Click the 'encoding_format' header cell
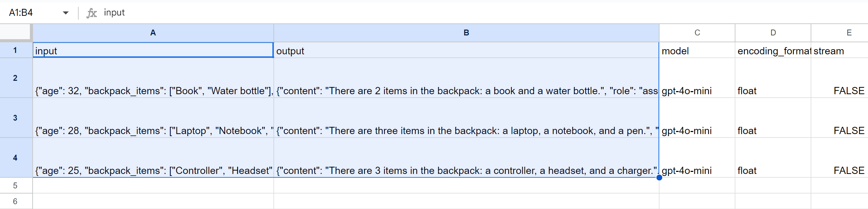Image resolution: width=868 pixels, height=209 pixels. tap(773, 51)
